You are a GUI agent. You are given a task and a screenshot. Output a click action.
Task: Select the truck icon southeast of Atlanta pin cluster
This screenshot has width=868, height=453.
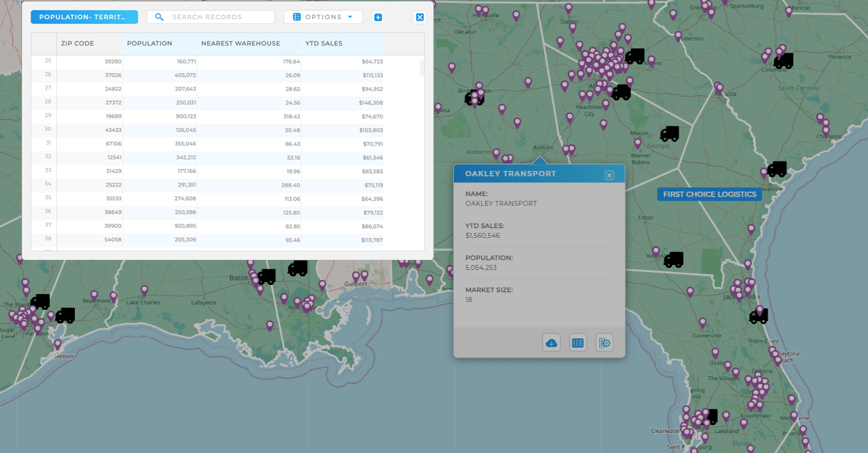tap(621, 92)
